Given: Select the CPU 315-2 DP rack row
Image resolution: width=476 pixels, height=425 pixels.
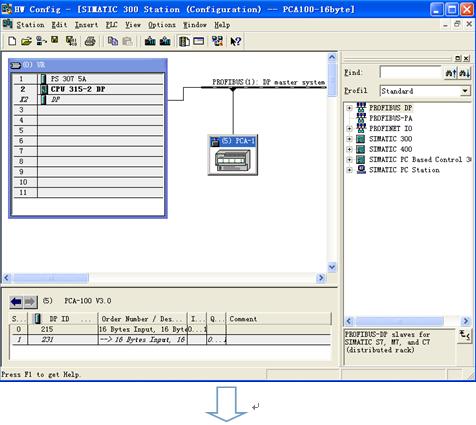Looking at the screenshot, I should 88,89.
